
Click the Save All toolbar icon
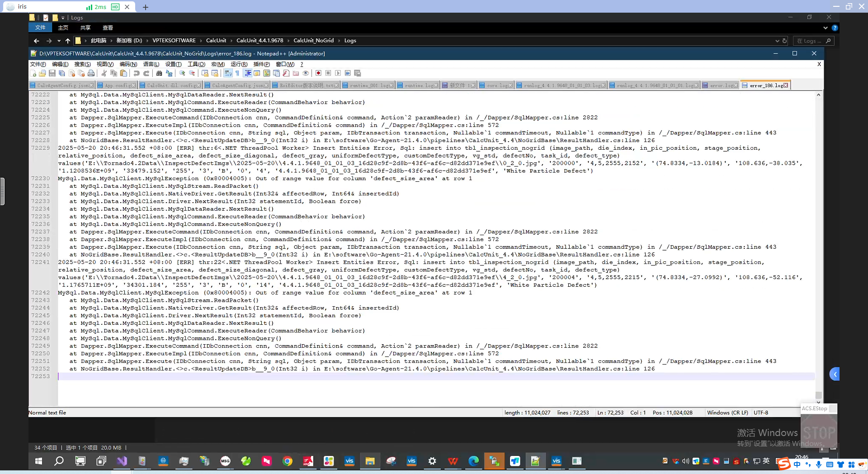62,73
